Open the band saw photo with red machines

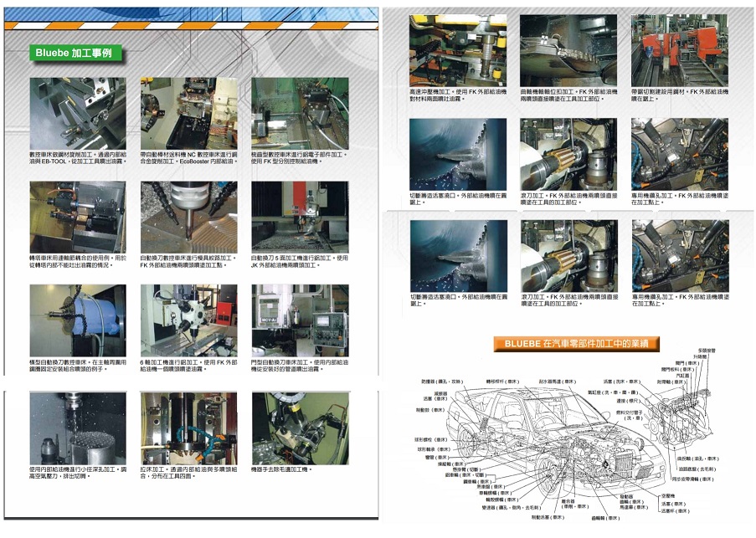tap(680, 50)
